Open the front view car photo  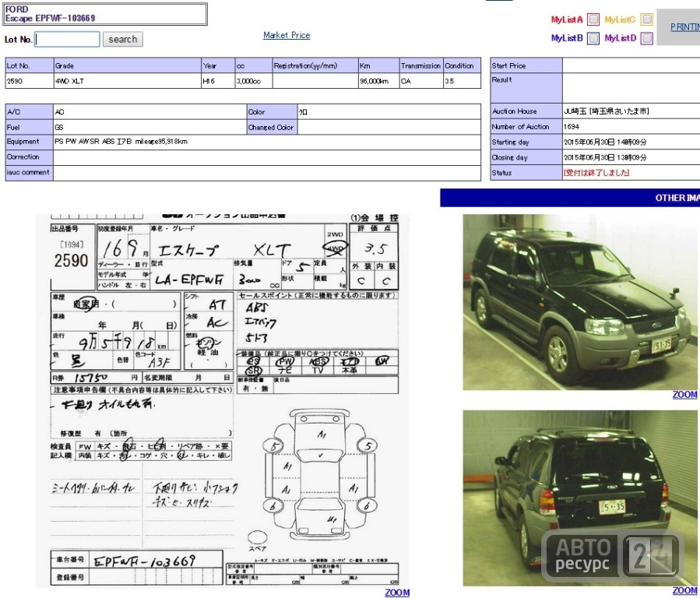tap(580, 302)
